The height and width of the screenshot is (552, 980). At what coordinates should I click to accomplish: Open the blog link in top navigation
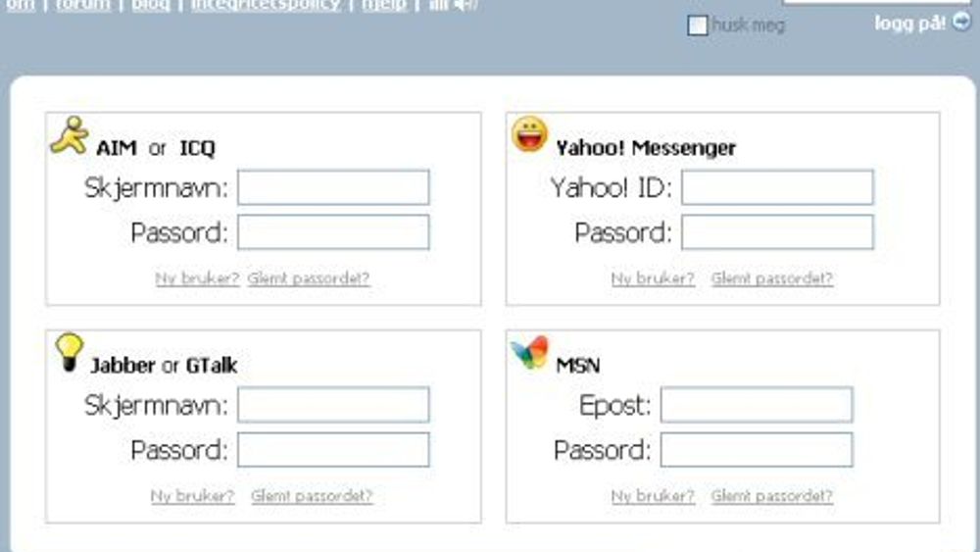(151, 5)
